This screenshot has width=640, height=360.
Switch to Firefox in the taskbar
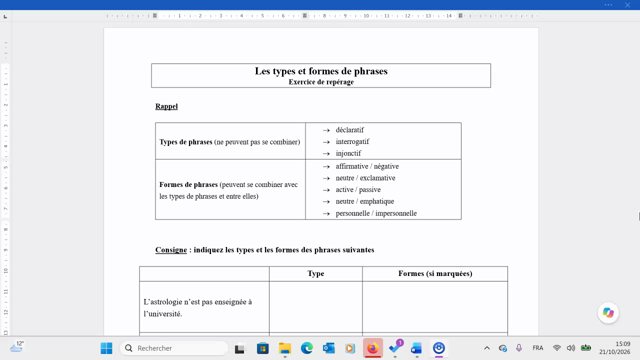[372, 348]
